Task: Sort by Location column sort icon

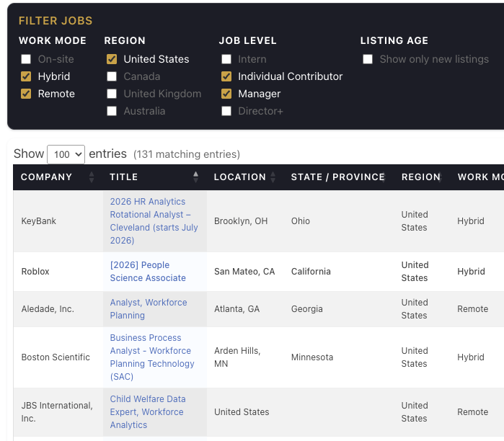Action: pyautogui.click(x=273, y=177)
